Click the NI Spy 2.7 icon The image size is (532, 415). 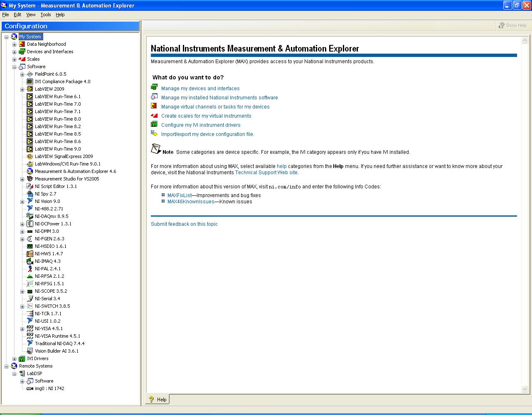pos(30,194)
